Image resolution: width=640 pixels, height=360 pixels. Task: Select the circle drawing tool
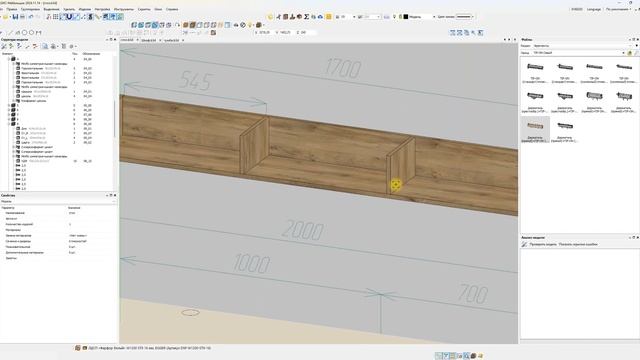(24, 32)
